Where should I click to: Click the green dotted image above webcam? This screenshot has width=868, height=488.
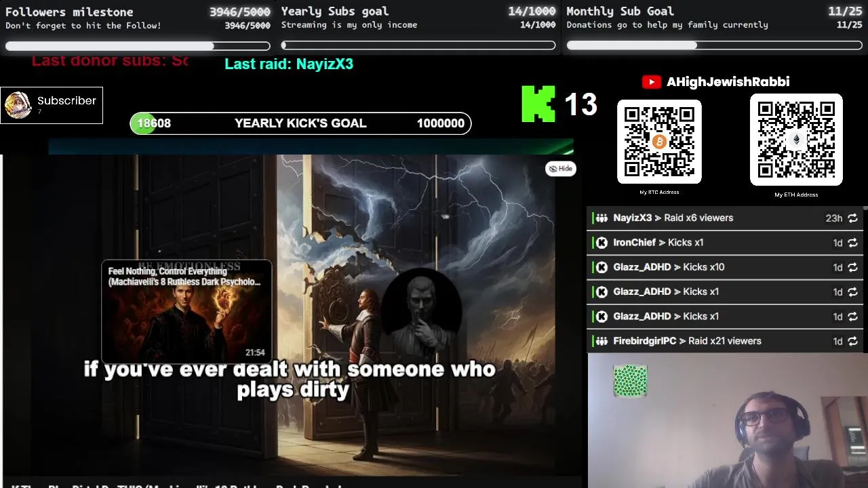pos(630,381)
